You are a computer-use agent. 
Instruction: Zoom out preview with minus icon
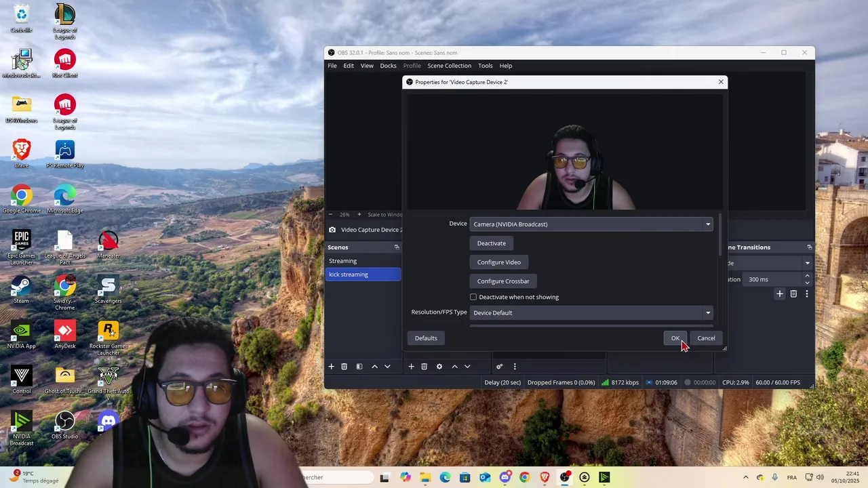pos(331,215)
